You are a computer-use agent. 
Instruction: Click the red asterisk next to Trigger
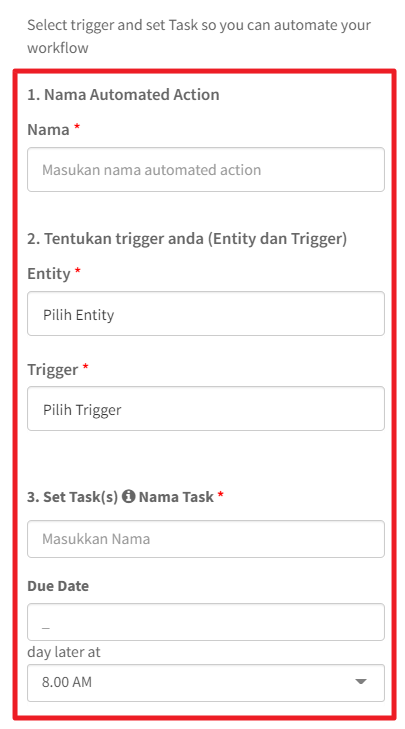tap(85, 366)
